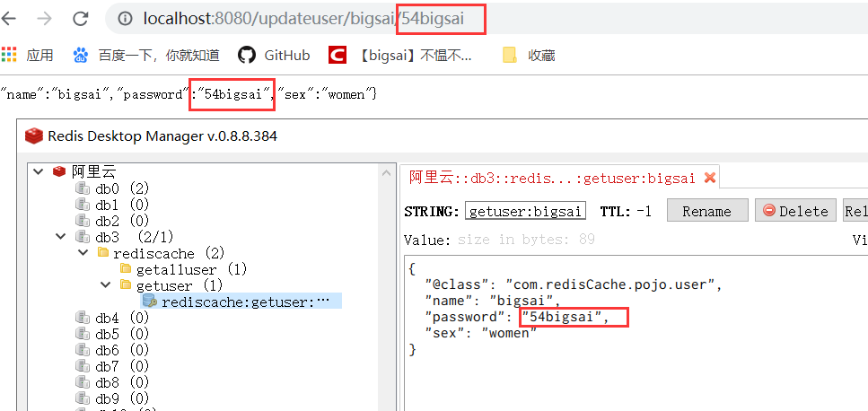Click db4 database icon
The height and width of the screenshot is (411, 868).
[x=83, y=318]
